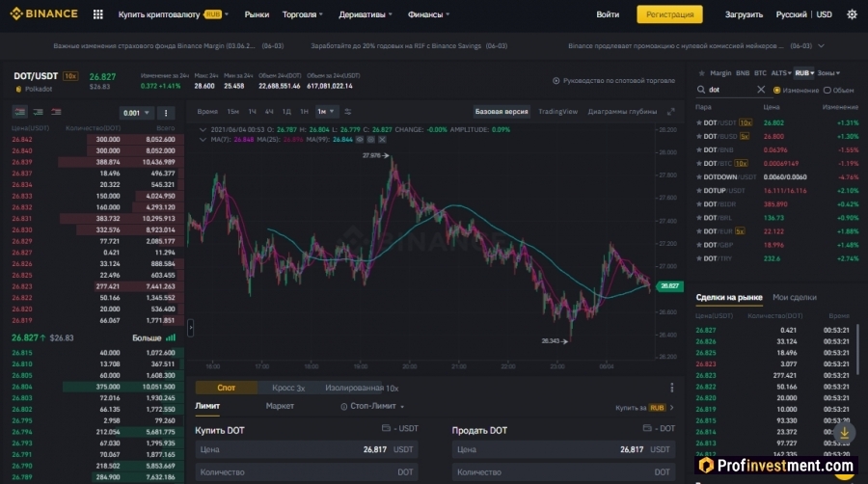Open ALTS market dropdown
The height and width of the screenshot is (484, 868).
pos(780,73)
